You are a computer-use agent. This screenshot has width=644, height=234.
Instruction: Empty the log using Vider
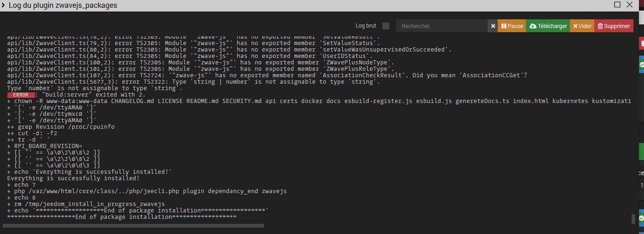click(582, 26)
